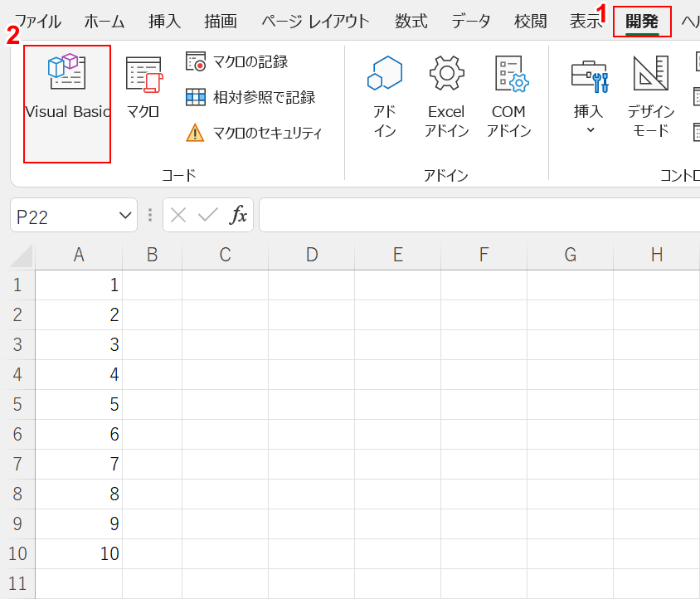Image resolution: width=700 pixels, height=599 pixels.
Task: Open the ファイル menu tab
Action: click(38, 22)
